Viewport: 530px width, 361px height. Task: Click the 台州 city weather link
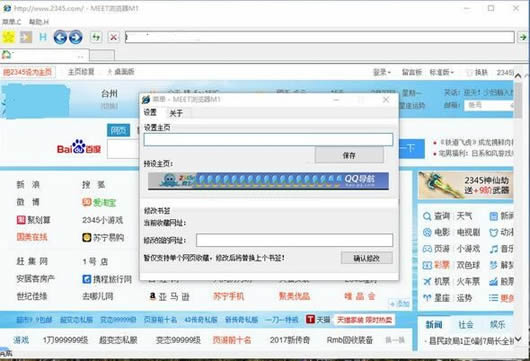click(109, 93)
